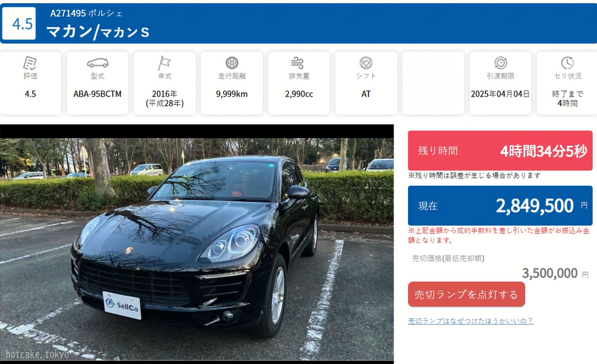Click the シフト steering wheel icon
Image resolution: width=597 pixels, height=364 pixels.
[366, 63]
